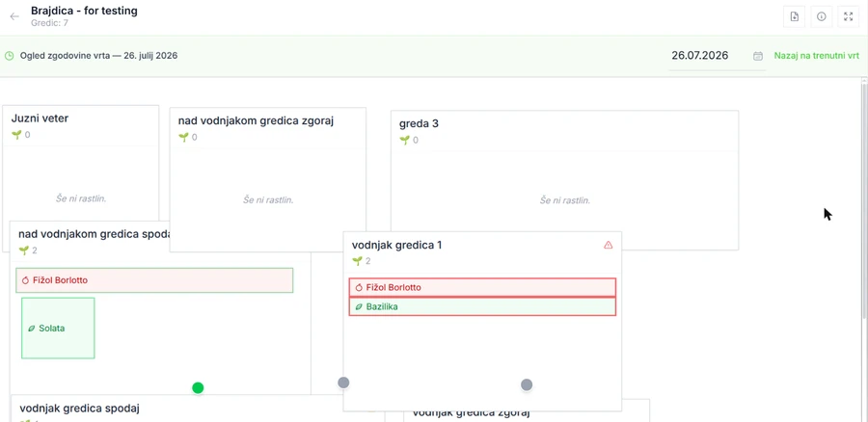
Task: Open the calendar icon beside the date
Action: pos(758,56)
